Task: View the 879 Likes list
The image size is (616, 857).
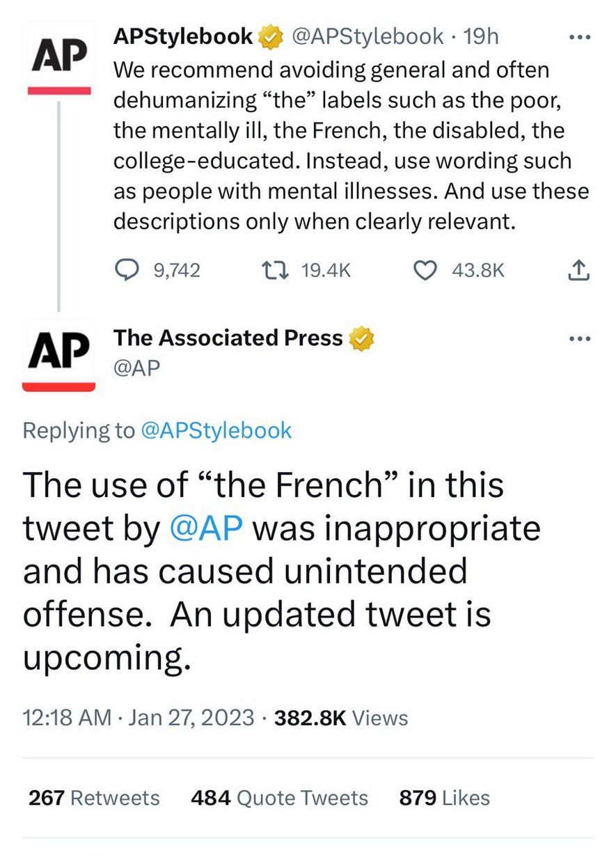Action: (444, 798)
